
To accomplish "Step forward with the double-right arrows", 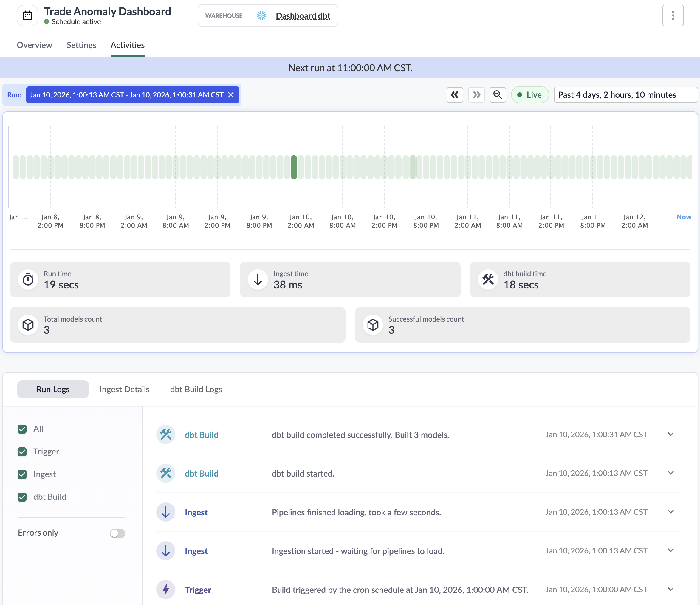I will tap(476, 95).
